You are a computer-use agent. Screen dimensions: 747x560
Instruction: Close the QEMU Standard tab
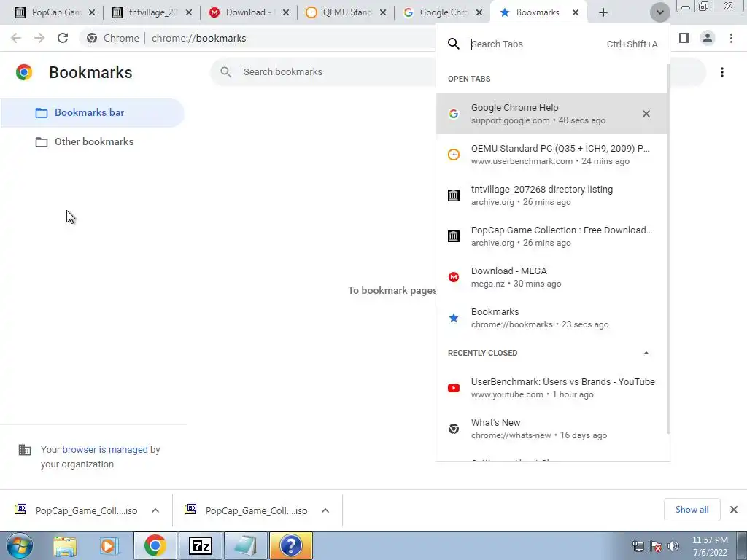point(382,12)
